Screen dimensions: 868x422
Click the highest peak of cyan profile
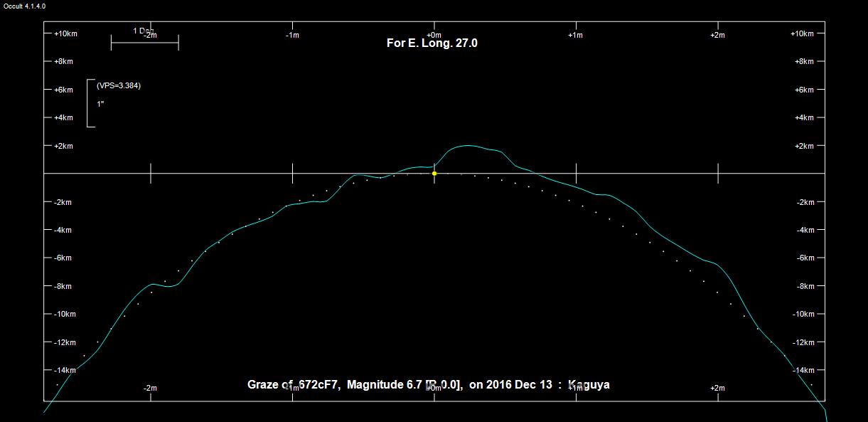point(467,145)
